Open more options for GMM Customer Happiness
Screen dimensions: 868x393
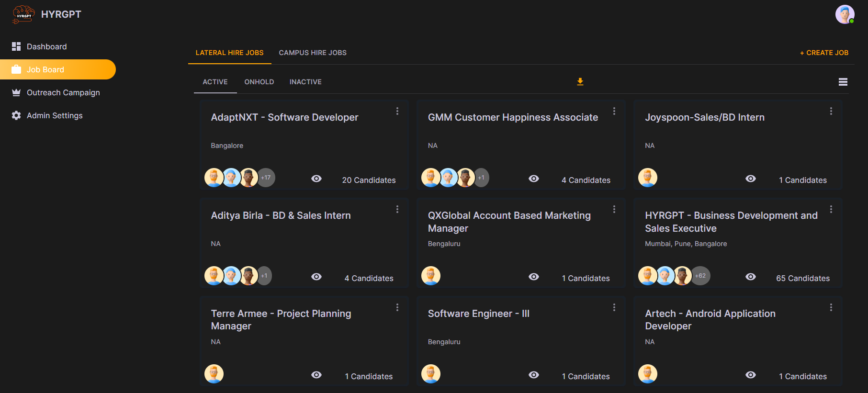(614, 111)
